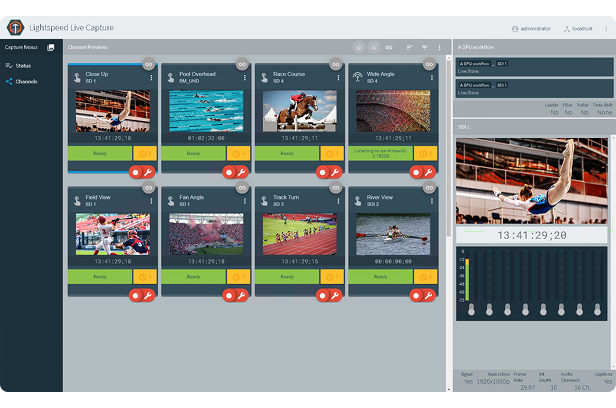Select Status in the left sidebar
Screen dimensions: 616x408
click(x=23, y=65)
